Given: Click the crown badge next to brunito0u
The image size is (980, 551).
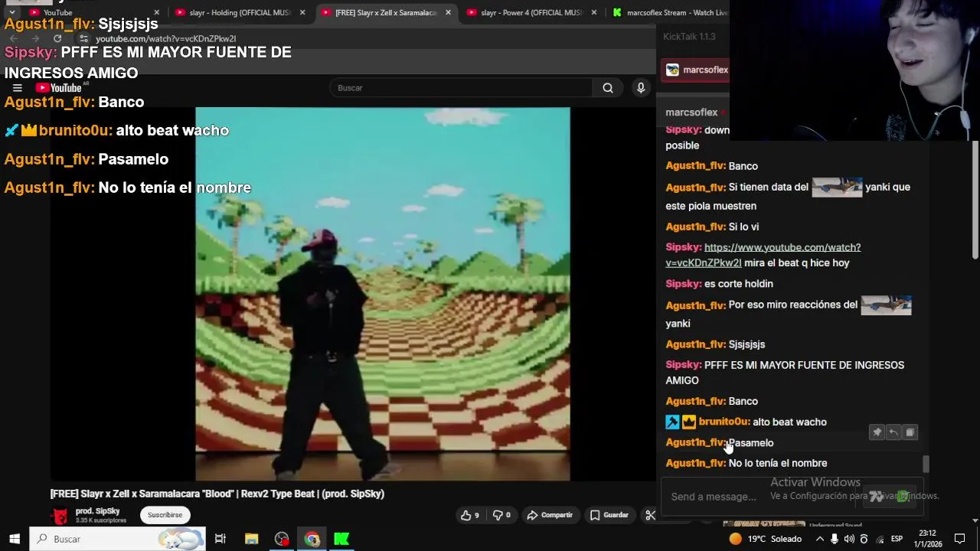Looking at the screenshot, I should pos(689,422).
